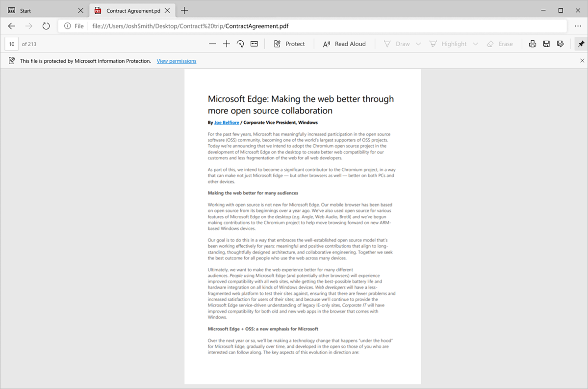Save the PDF file
The height and width of the screenshot is (389, 588).
point(546,44)
